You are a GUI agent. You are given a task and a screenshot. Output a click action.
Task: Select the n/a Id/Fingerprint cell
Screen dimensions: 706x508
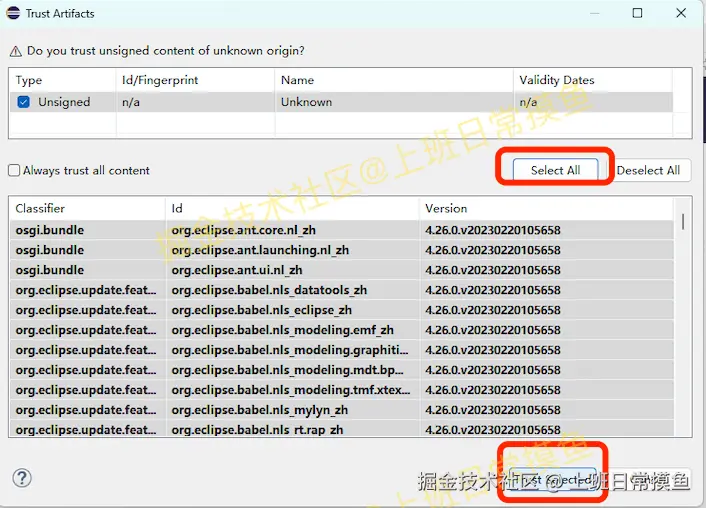195,102
